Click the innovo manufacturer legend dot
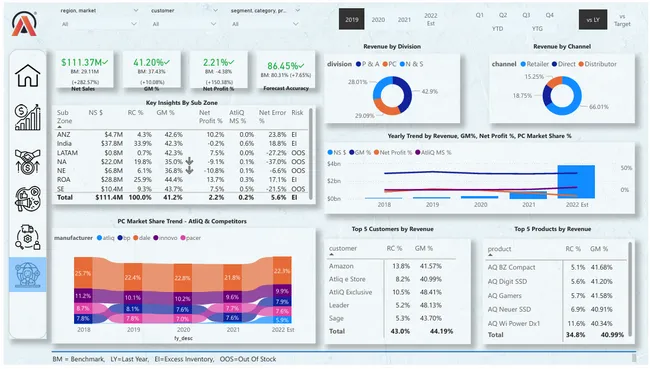The height and width of the screenshot is (369, 650). [x=156, y=238]
